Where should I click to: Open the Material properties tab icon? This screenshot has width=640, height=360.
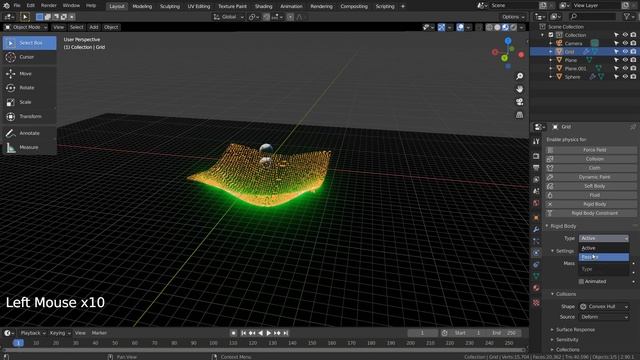pos(536,288)
